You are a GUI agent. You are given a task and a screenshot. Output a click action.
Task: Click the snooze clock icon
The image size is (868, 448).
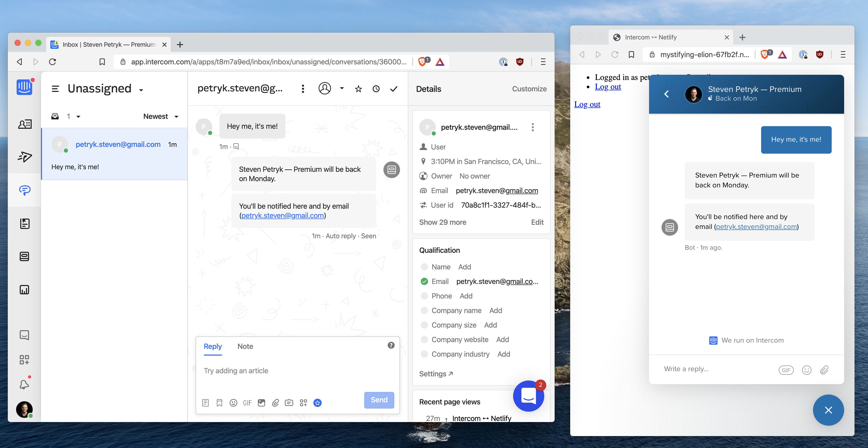376,89
